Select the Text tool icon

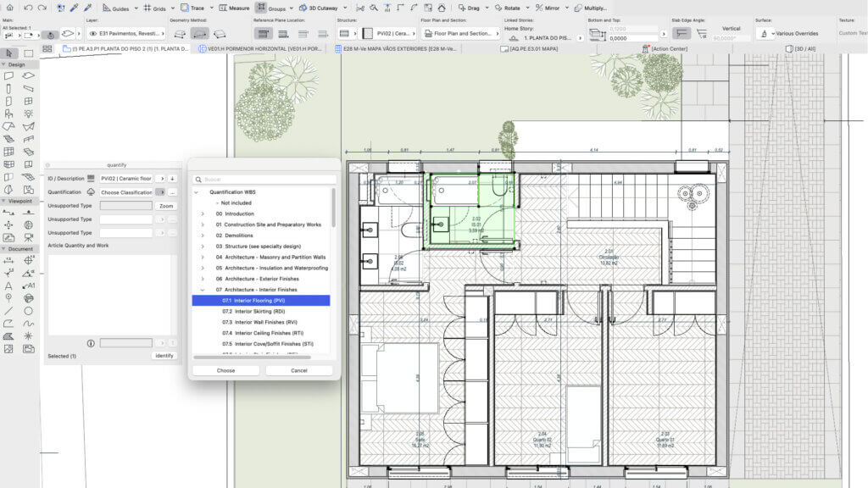click(8, 286)
